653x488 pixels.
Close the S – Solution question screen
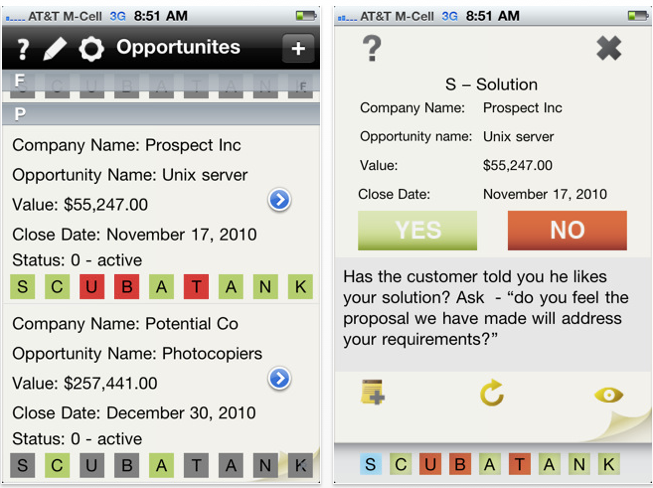point(608,48)
